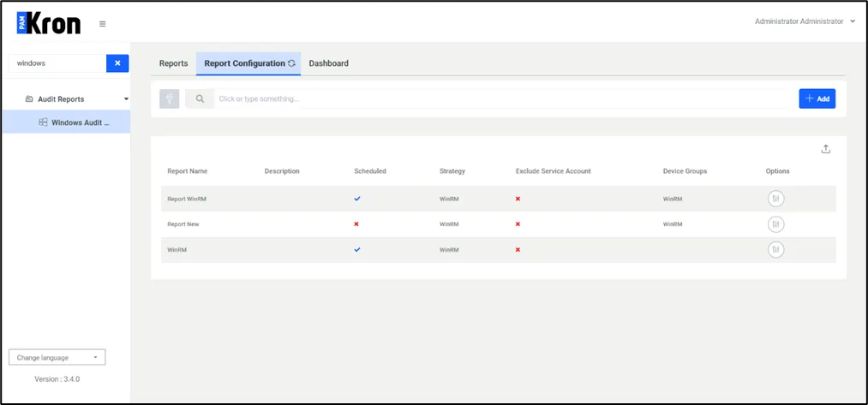Click Strategy WinRM in Report New row
This screenshot has height=405, width=868.
point(449,224)
